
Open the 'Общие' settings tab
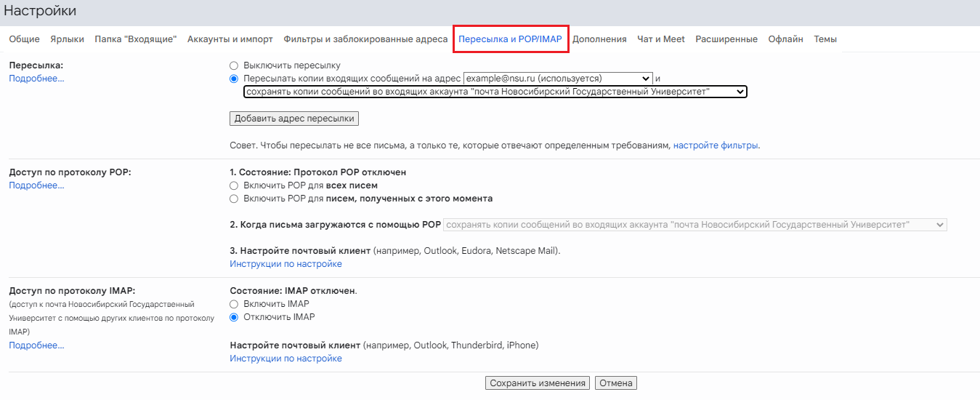(24, 39)
